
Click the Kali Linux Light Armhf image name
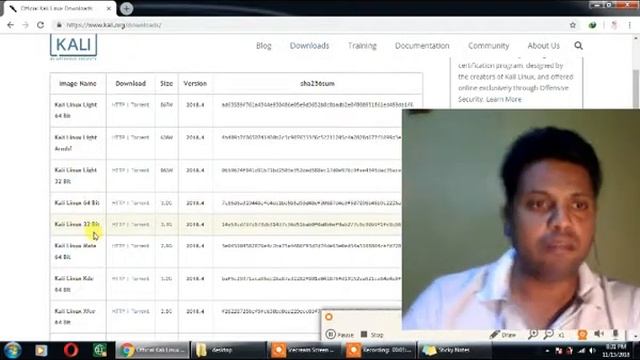pyautogui.click(x=76, y=143)
